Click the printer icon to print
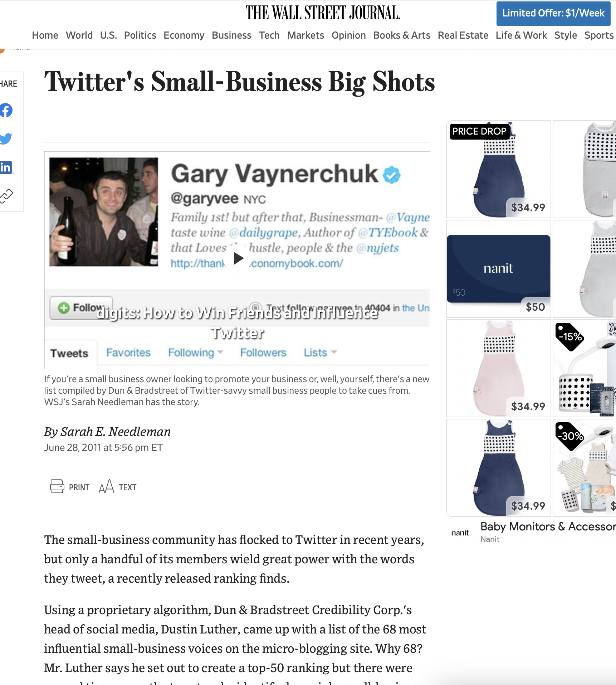The image size is (616, 685). 57,486
